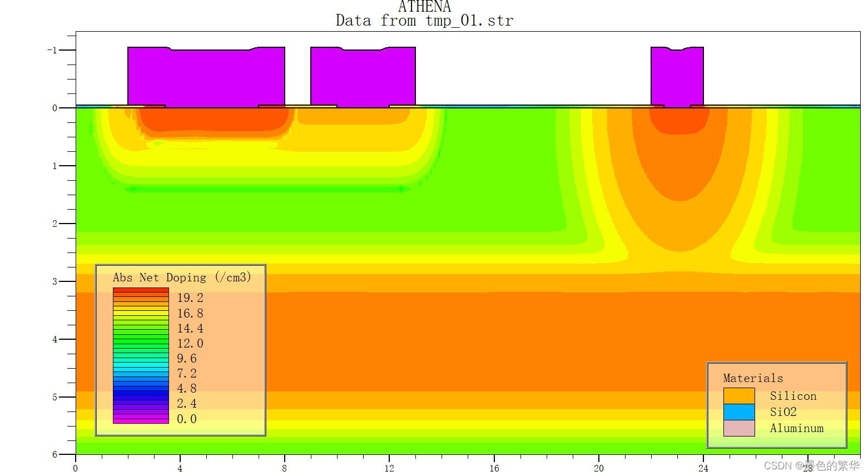Viewport: 868px width, 476px height.
Task: Click the 'Aluminum' label in Materials legend
Action: click(797, 428)
